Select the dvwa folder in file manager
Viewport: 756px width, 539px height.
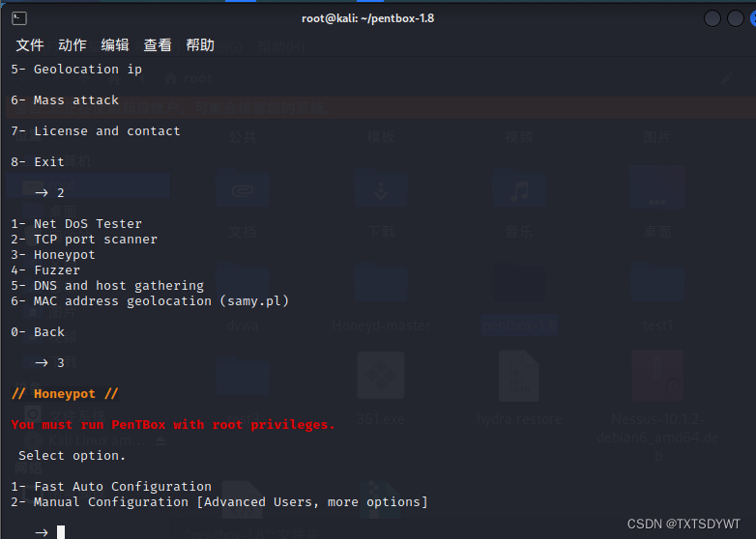point(243,301)
